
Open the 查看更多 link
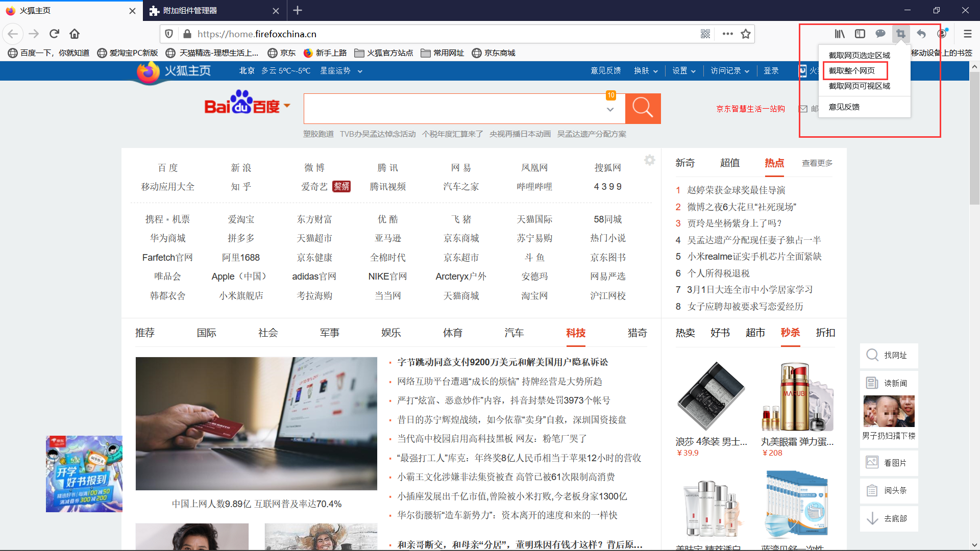click(817, 163)
